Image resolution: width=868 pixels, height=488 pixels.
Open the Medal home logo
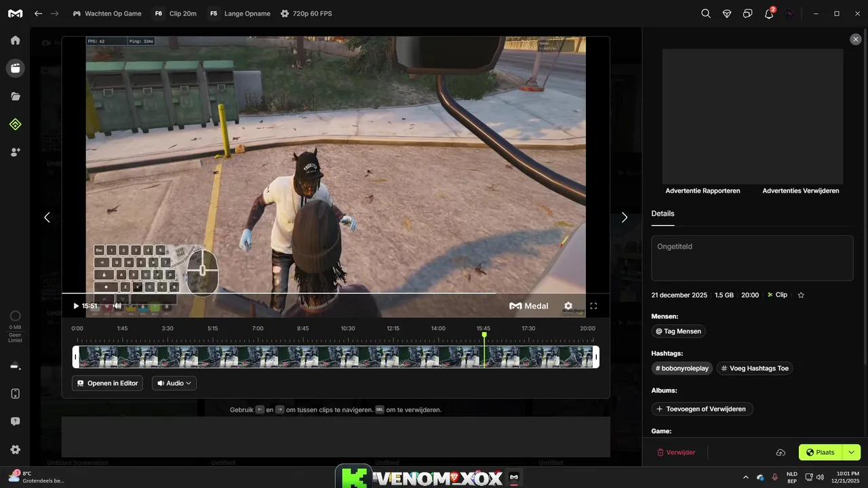coord(15,14)
